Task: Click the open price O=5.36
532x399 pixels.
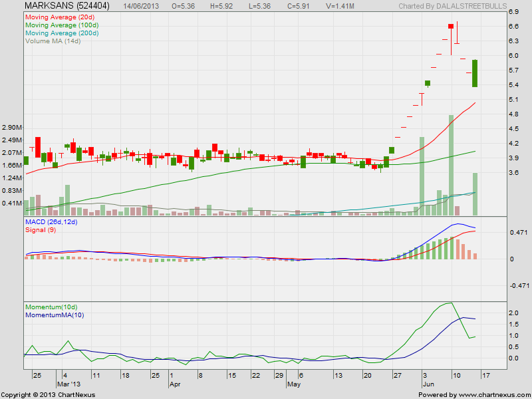Action: coord(184,6)
